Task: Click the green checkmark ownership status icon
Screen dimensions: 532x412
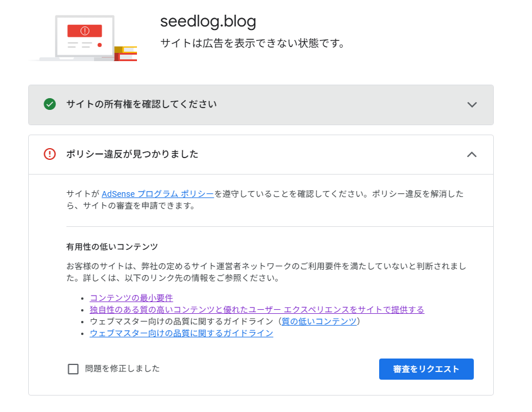Action: (50, 104)
